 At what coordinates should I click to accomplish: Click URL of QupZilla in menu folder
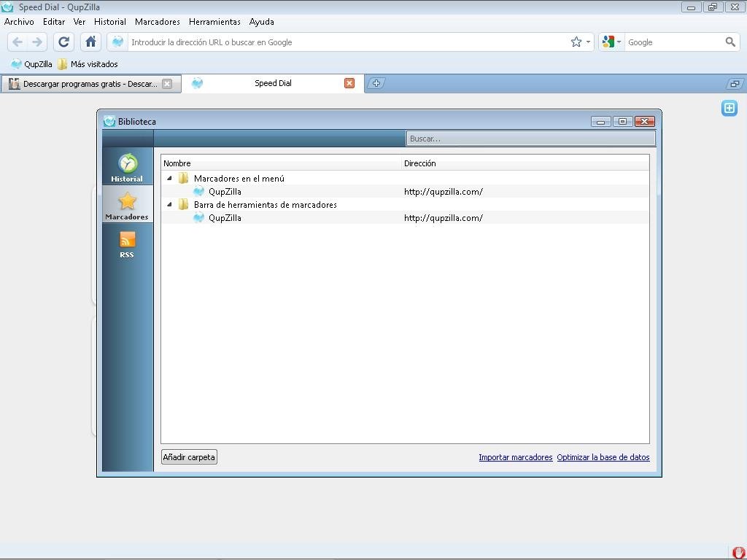coord(444,192)
